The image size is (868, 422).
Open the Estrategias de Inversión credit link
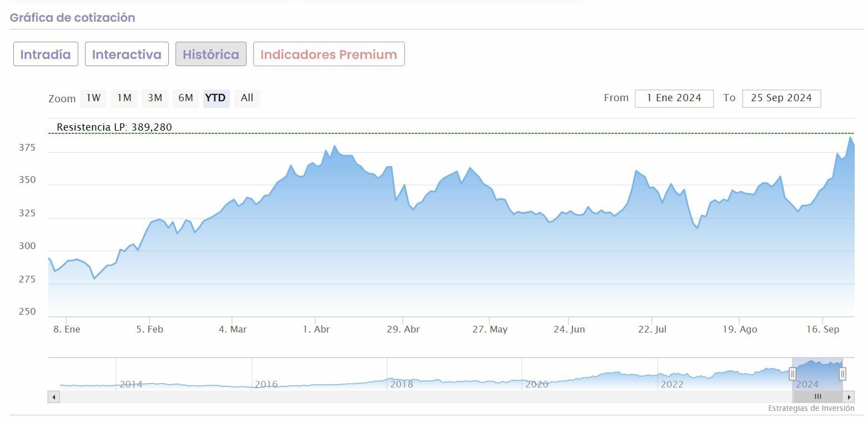point(811,408)
